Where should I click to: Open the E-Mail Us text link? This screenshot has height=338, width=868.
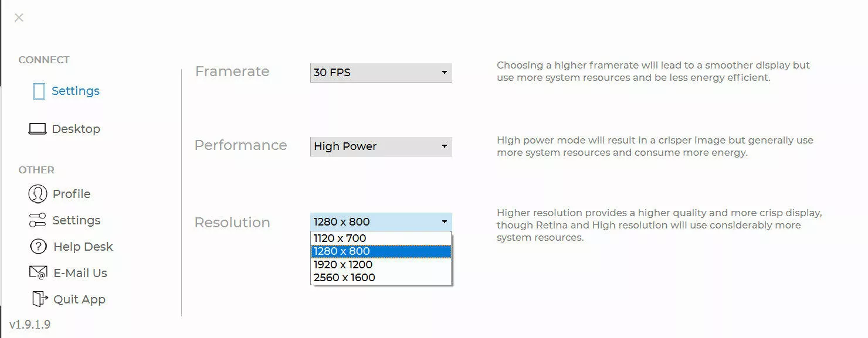click(x=80, y=273)
